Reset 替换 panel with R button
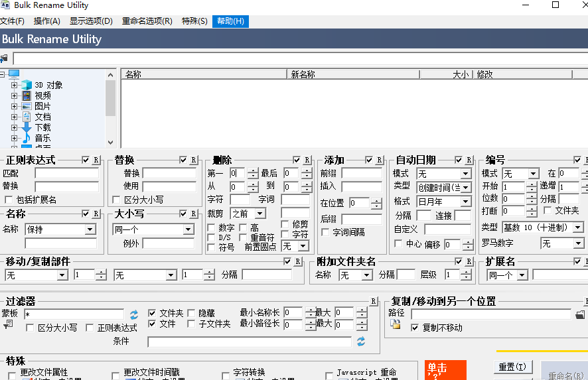 click(194, 160)
